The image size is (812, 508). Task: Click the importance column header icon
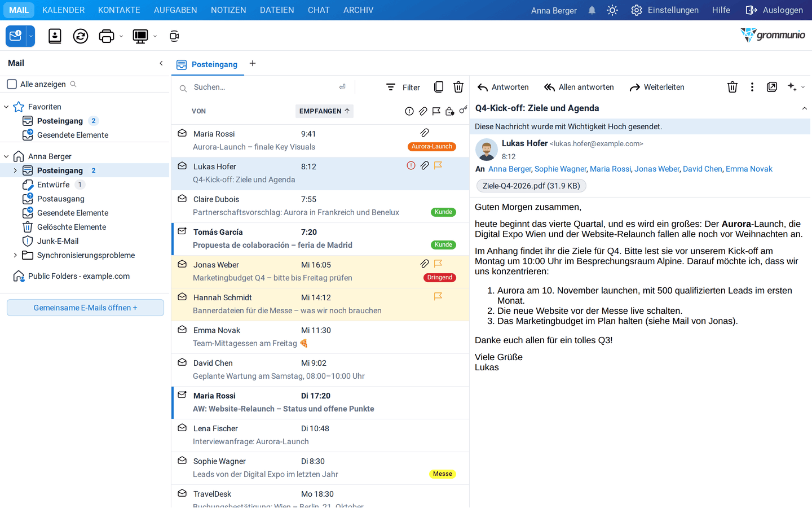pos(409,111)
